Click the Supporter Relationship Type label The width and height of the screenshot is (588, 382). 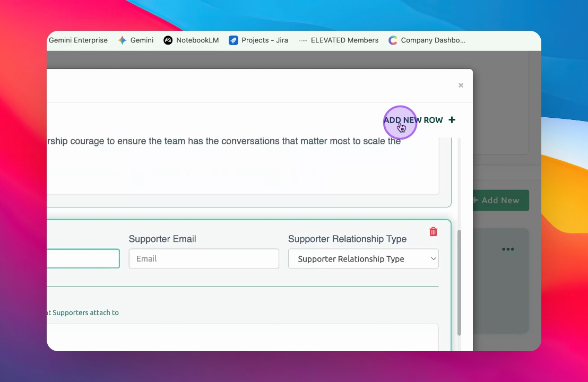tap(347, 239)
